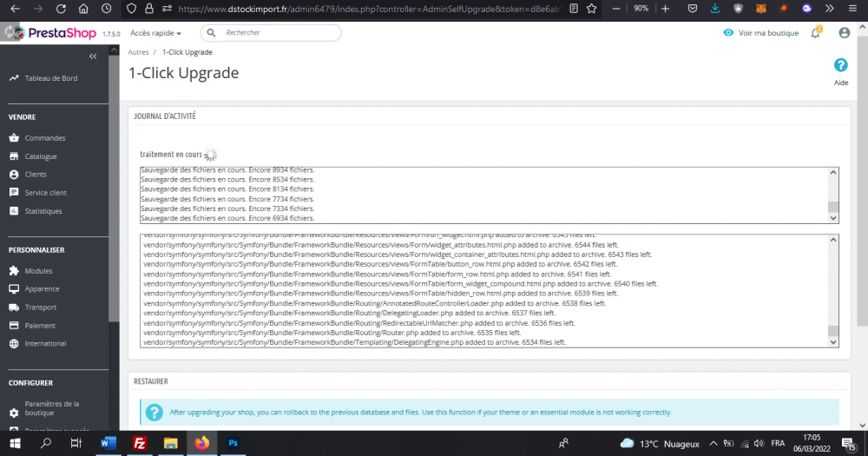Screen dimensions: 868x456
Task: Go back with browser back arrow
Action: tap(16, 9)
